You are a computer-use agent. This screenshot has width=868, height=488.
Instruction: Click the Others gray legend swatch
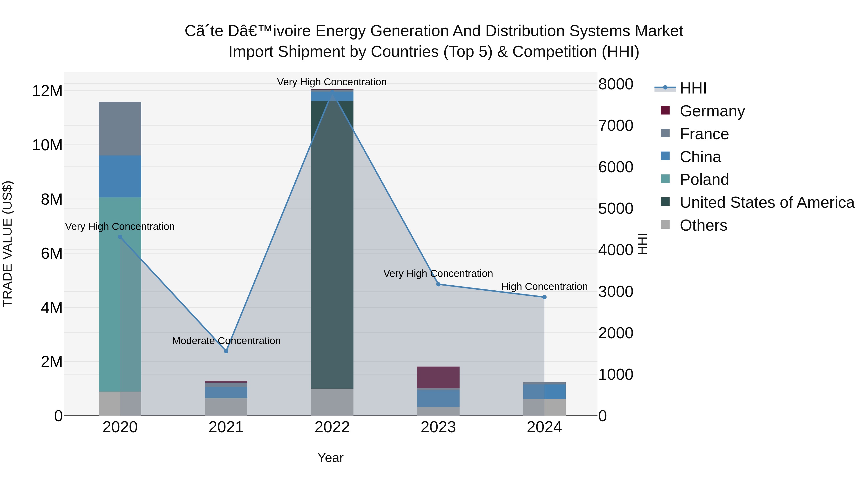tap(665, 224)
